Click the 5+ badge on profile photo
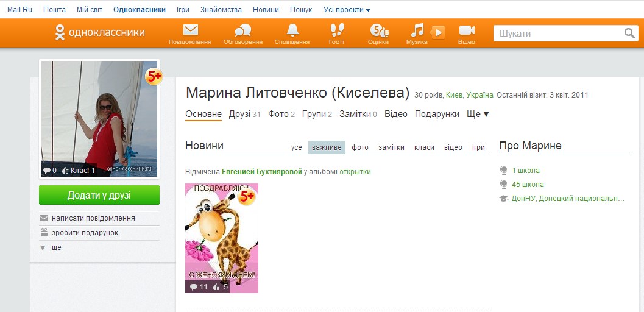This screenshot has width=644, height=312. click(x=154, y=76)
